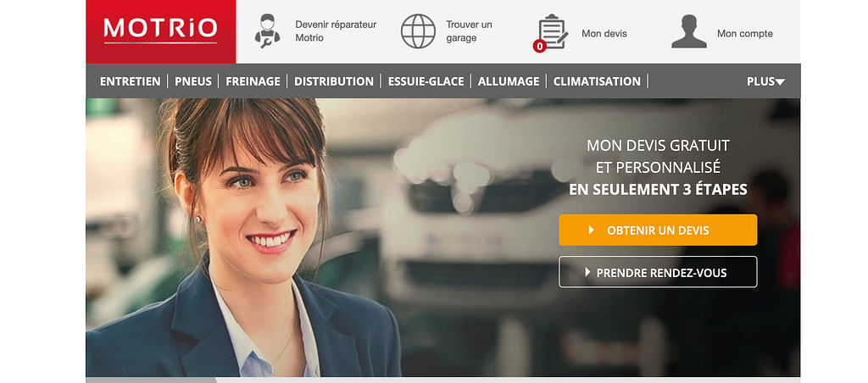Go to Distribution section
Image resolution: width=868 pixels, height=383 pixels.
334,81
